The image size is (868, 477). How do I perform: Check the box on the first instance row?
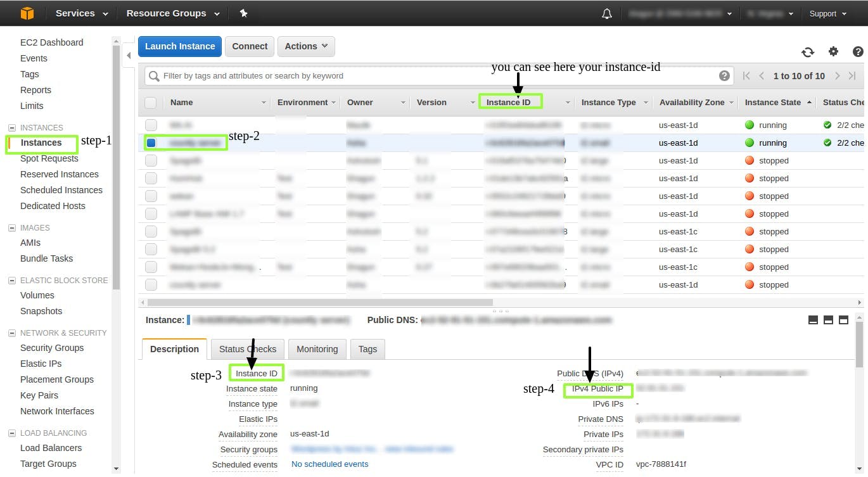click(151, 125)
